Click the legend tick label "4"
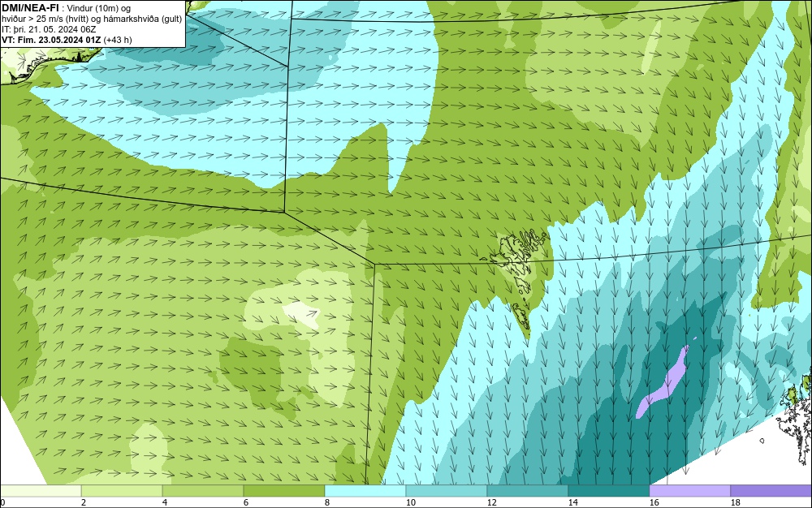The image size is (812, 508). 165,502
